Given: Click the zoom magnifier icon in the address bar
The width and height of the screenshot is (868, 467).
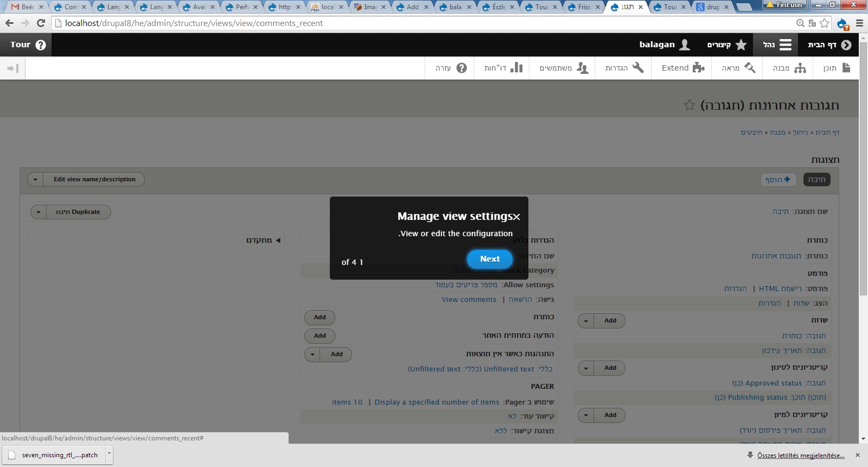Looking at the screenshot, I should tap(800, 23).
